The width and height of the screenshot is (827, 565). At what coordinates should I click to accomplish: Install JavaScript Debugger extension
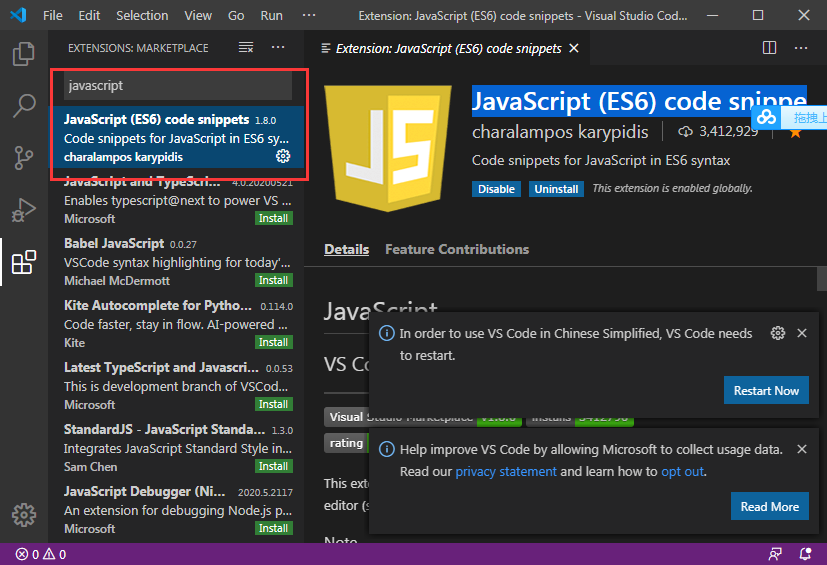click(274, 528)
